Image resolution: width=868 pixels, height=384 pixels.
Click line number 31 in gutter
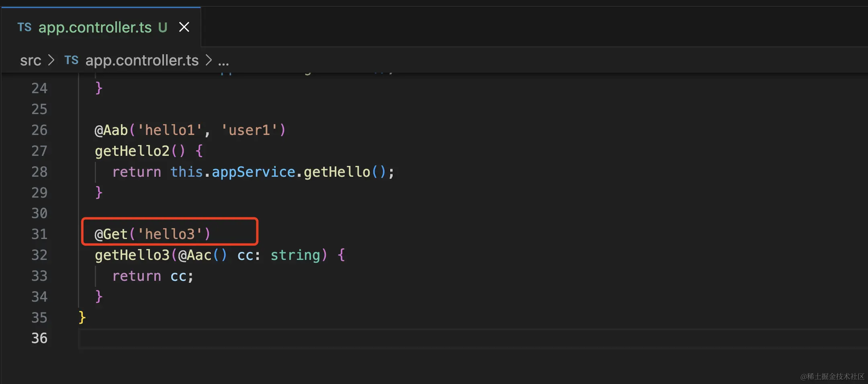point(39,234)
